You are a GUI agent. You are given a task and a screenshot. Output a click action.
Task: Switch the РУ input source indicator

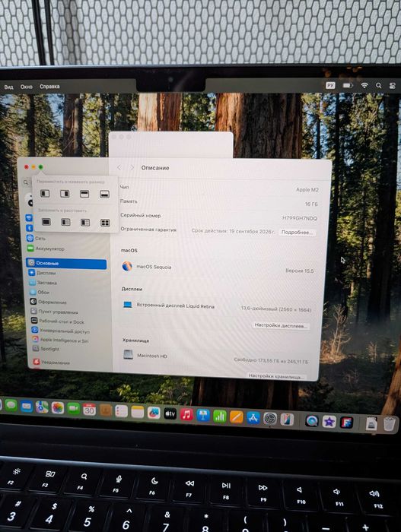330,85
